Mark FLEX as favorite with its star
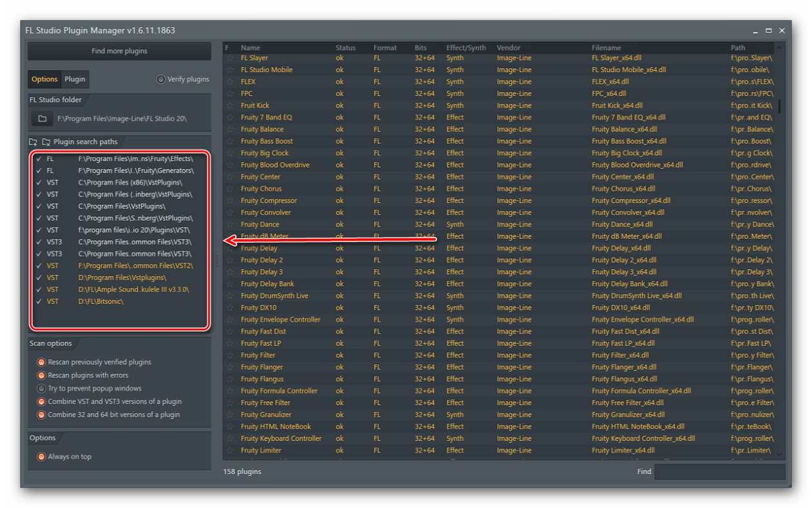The width and height of the screenshot is (812, 508). click(x=229, y=82)
